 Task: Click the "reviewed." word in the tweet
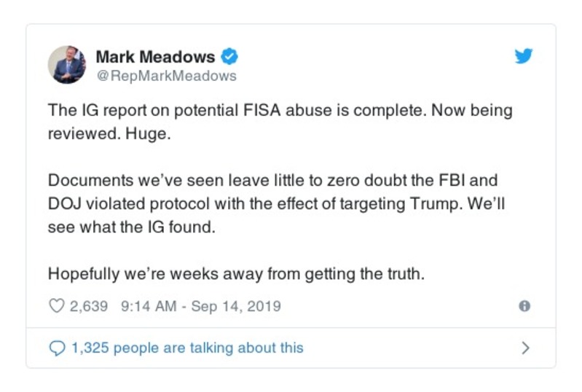coord(79,133)
